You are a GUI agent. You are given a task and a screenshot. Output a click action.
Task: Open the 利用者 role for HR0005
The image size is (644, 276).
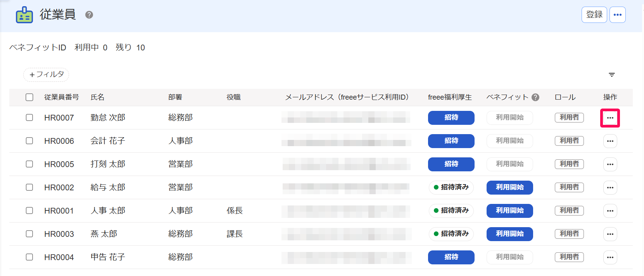pos(569,164)
